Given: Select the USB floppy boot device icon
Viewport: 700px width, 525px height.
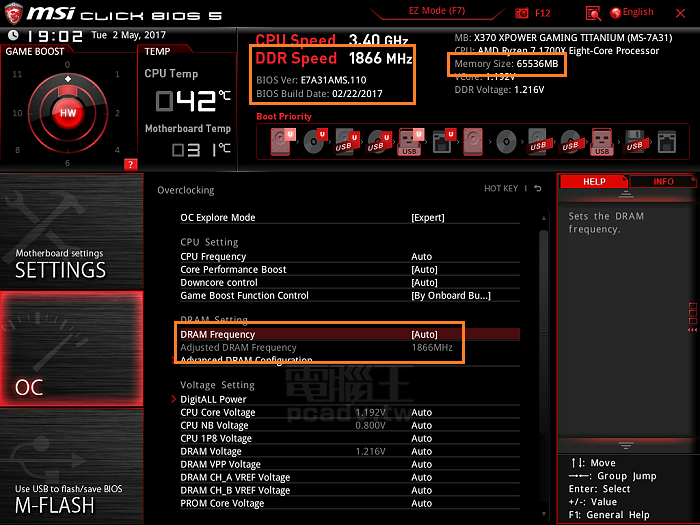Looking at the screenshot, I should 635,142.
